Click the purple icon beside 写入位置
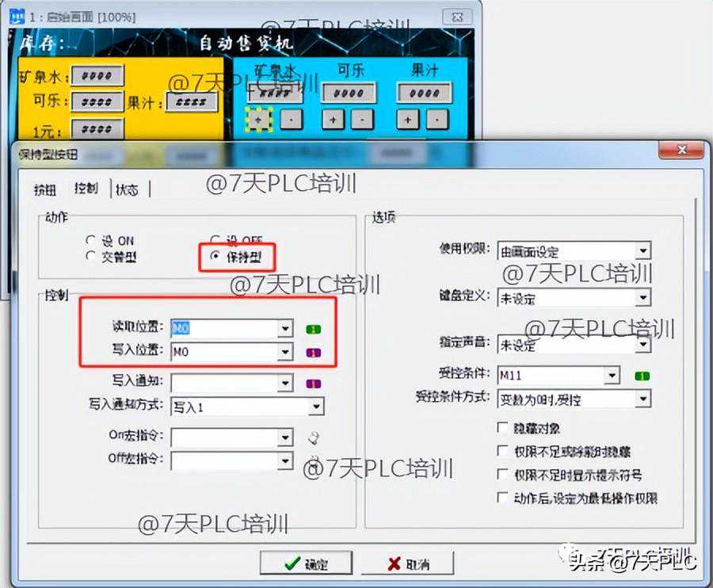 314,352
